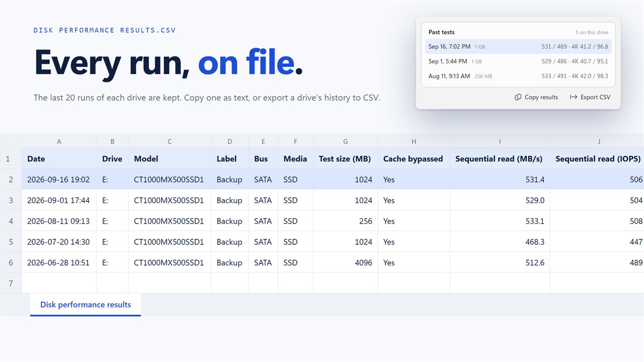The width and height of the screenshot is (644, 362).
Task: Open the Disk performance results sheet tab
Action: coord(86,305)
